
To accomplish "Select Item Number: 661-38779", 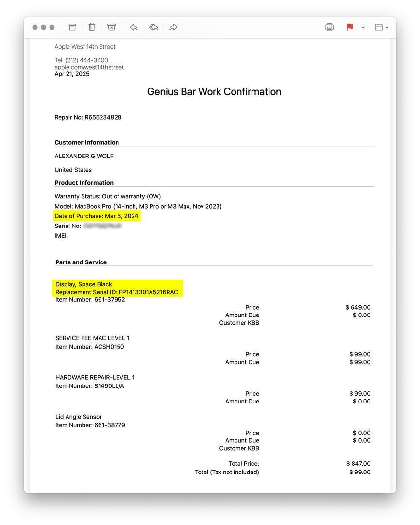I will point(90,425).
